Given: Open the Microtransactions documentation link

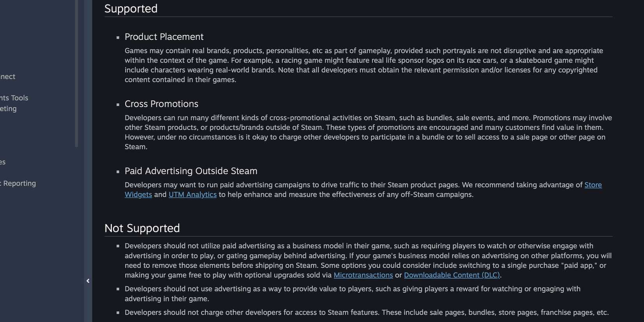Looking at the screenshot, I should [363, 275].
